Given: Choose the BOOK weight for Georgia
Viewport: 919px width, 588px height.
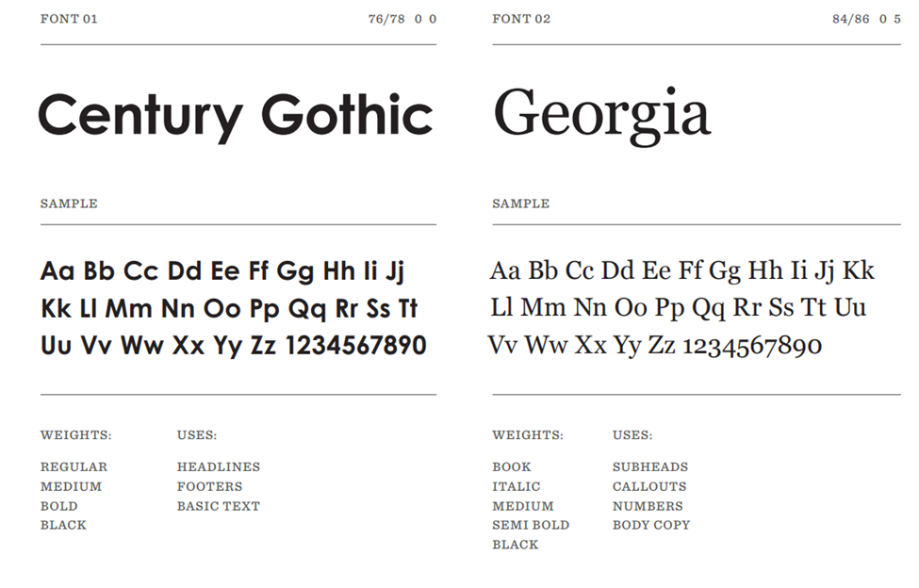Looking at the screenshot, I should point(511,466).
